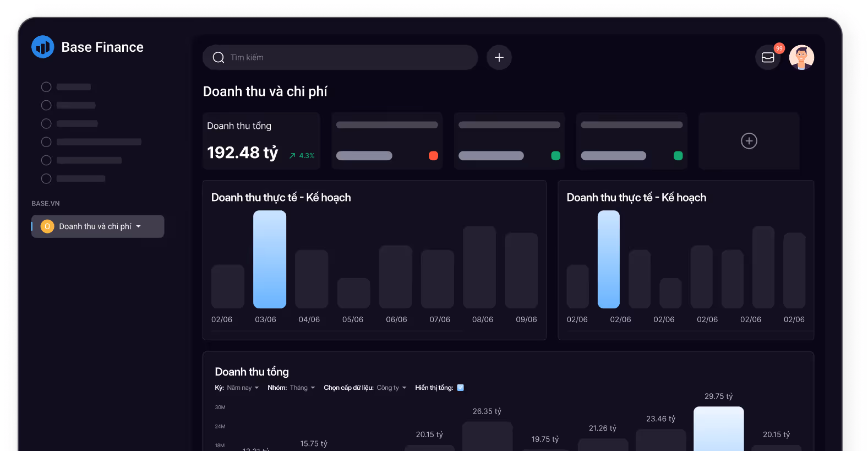Add a new metric card with circled plus
868x451 pixels.
749,141
